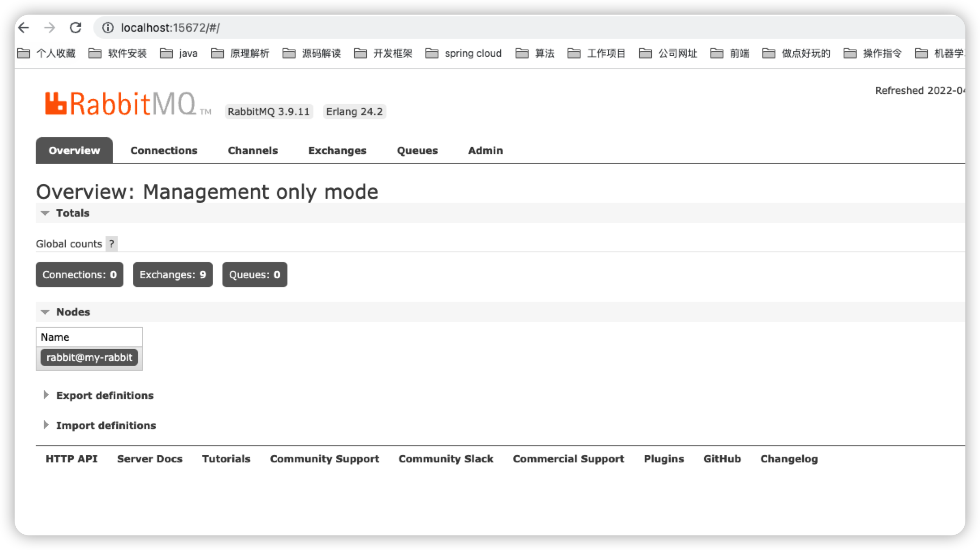The height and width of the screenshot is (550, 980).
Task: Click the rabbit@my-rabbit node link
Action: point(89,357)
